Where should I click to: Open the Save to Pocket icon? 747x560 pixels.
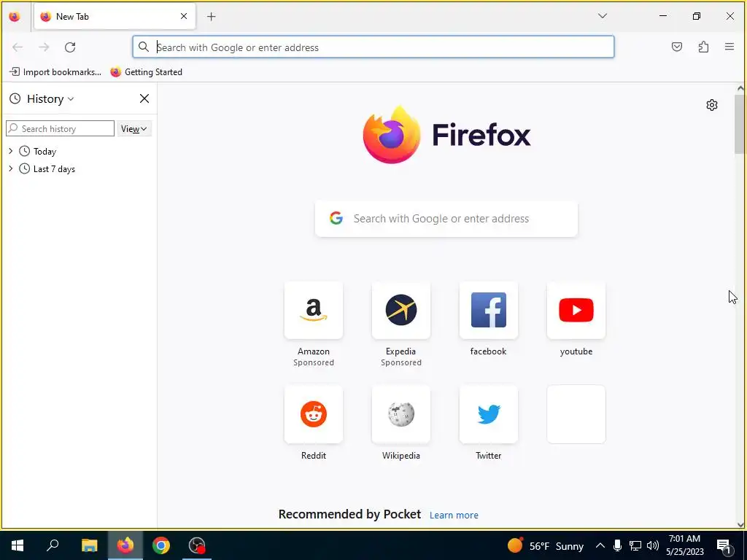[x=676, y=47]
